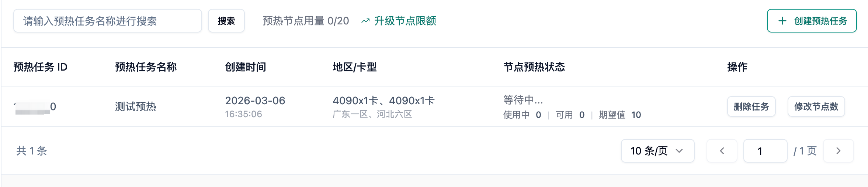
Task: Click the 预热任务名称 column header
Action: point(146,67)
